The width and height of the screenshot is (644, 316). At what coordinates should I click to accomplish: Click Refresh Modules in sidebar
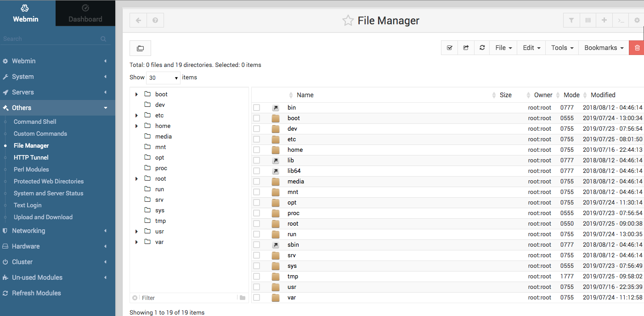[36, 293]
